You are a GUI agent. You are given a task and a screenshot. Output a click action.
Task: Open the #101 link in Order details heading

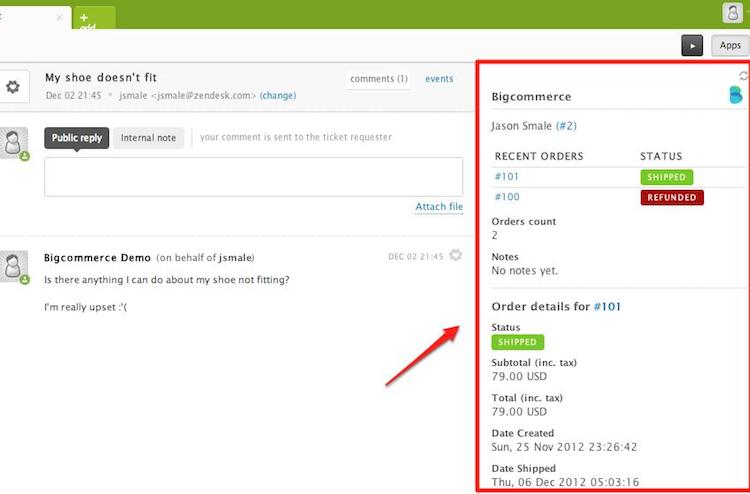click(x=607, y=307)
